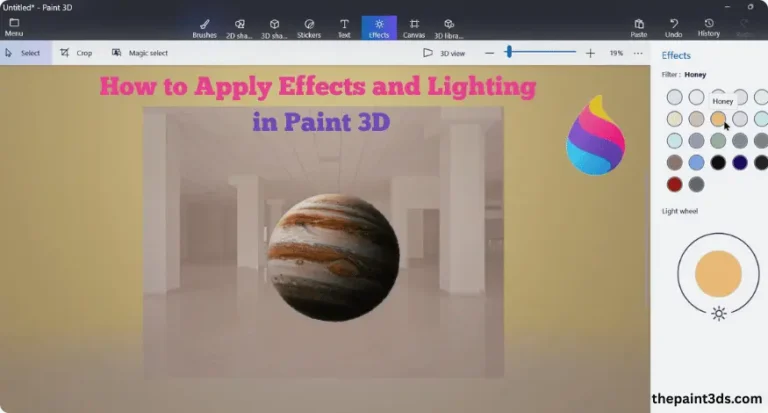Open the Menu folder icon
The width and height of the screenshot is (768, 413).
[14, 23]
